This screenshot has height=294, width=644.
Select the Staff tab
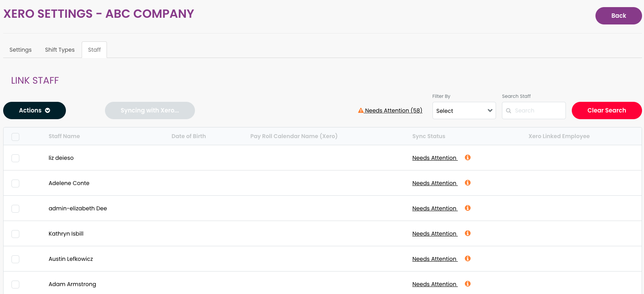pyautogui.click(x=94, y=50)
